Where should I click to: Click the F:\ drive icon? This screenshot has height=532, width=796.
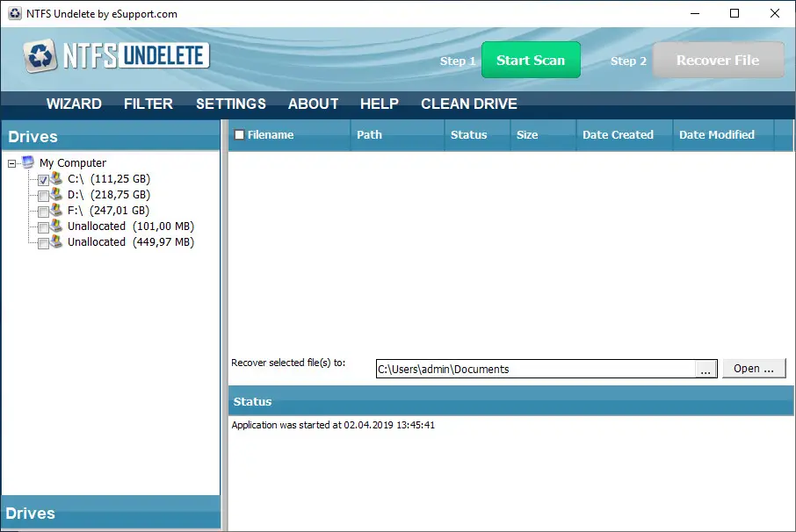[56, 210]
